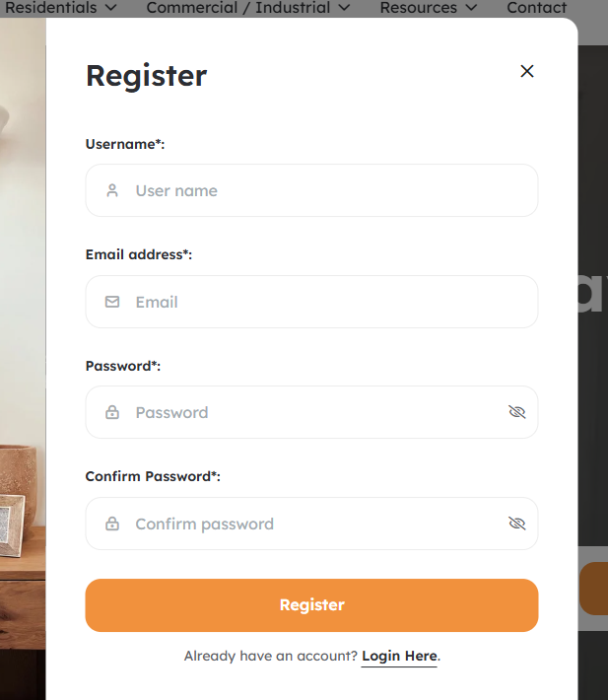Click the lock icon in Confirm Password field

pyautogui.click(x=112, y=524)
